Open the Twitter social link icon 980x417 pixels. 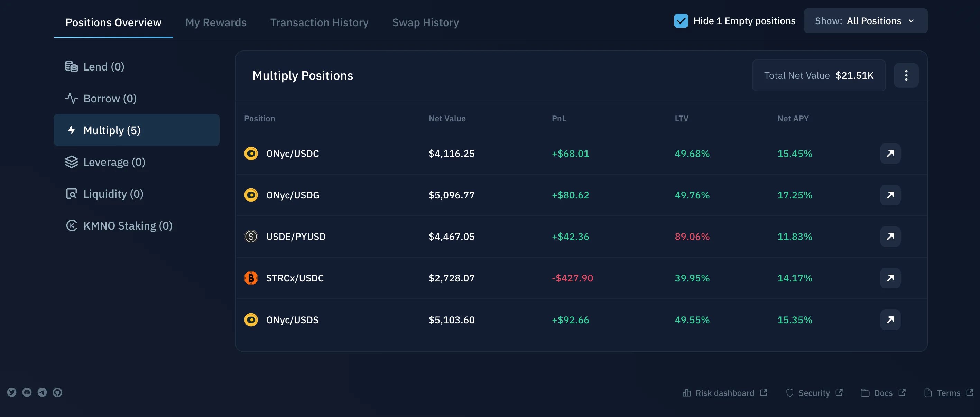(12, 392)
